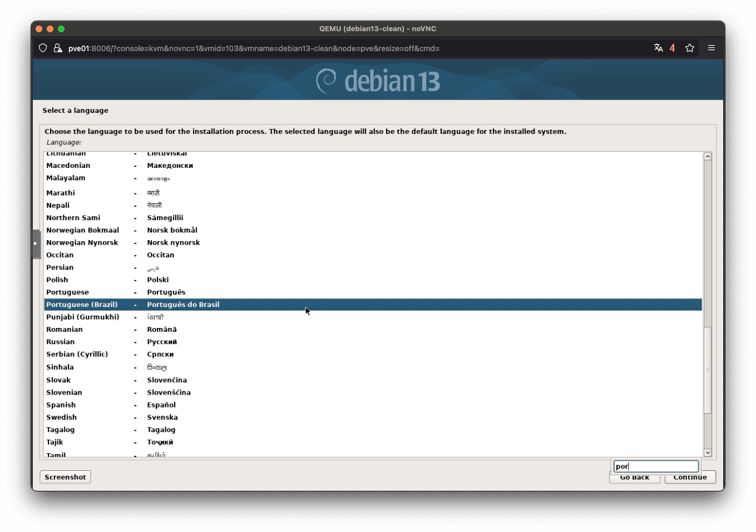
Task: Click the URL address bar
Action: click(x=356, y=48)
